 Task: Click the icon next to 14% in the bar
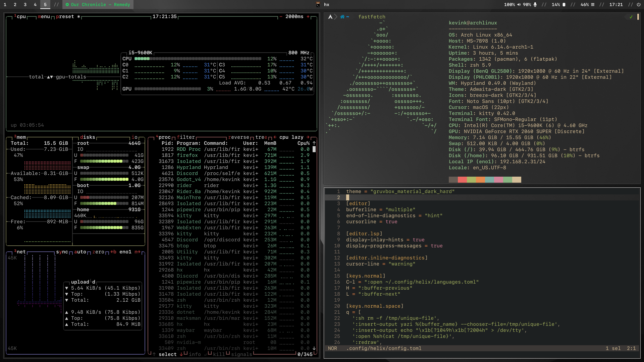pyautogui.click(x=564, y=5)
